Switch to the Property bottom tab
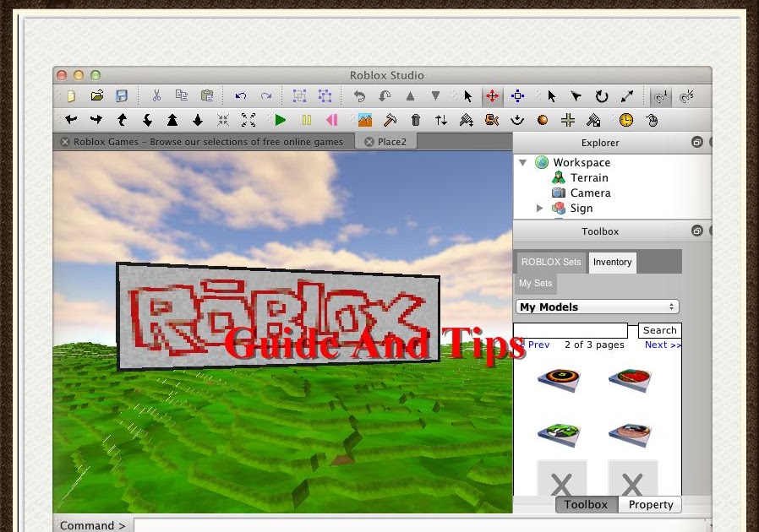The width and height of the screenshot is (759, 532). point(651,505)
